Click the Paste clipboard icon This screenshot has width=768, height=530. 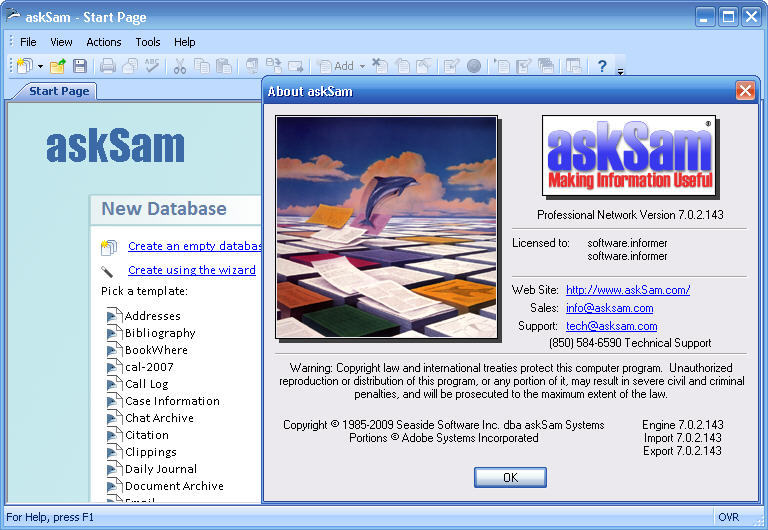pyautogui.click(x=224, y=66)
